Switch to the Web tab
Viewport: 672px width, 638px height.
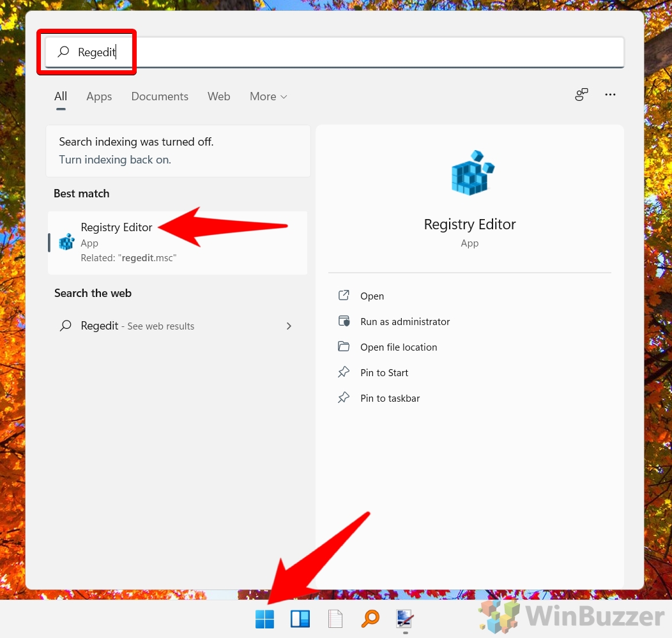pos(219,96)
